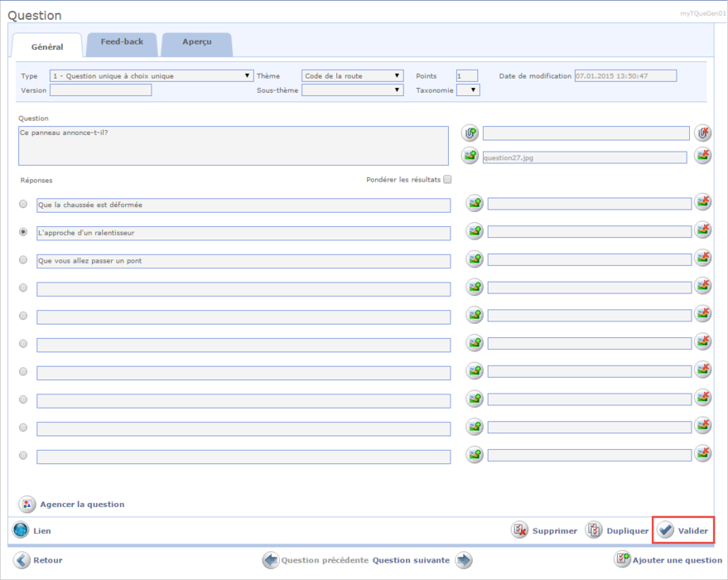Delete image for 'L'approche d'un ralentisseur' answer
728x580 pixels.
[x=702, y=230]
